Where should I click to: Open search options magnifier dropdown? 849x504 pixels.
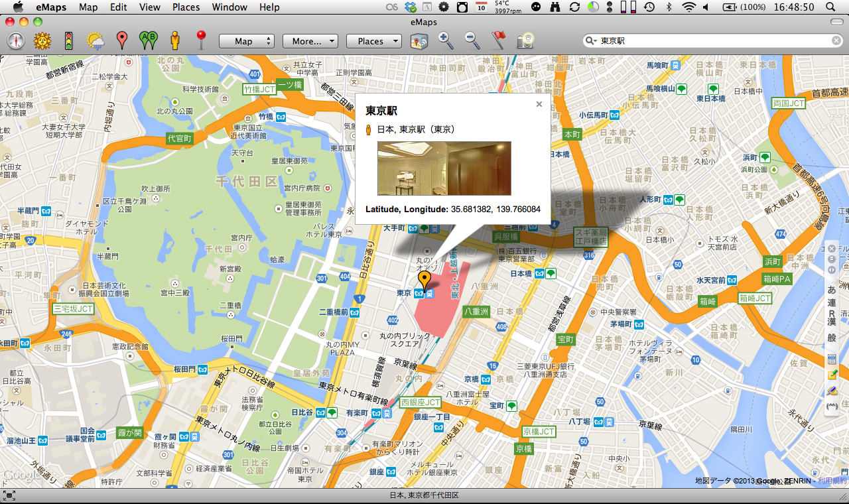[x=590, y=41]
